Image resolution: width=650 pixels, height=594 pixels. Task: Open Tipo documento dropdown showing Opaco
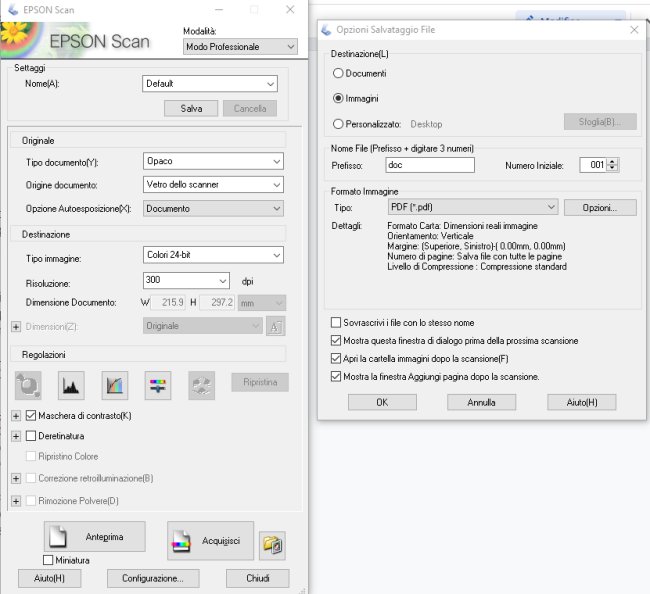(213, 161)
